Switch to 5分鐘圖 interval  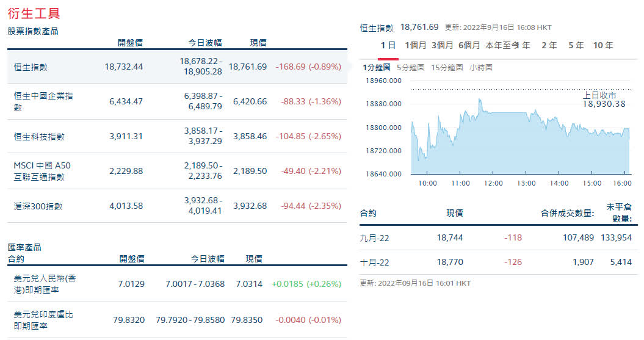[410, 67]
